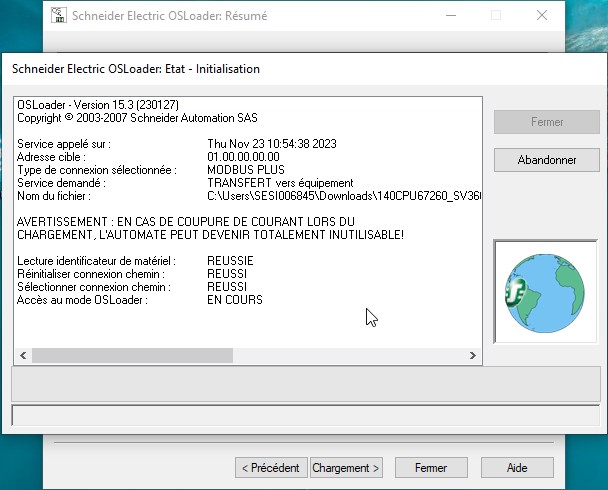Viewport: 608px width, 490px height.
Task: Click the 'EN COURS' status text
Action: tap(235, 300)
